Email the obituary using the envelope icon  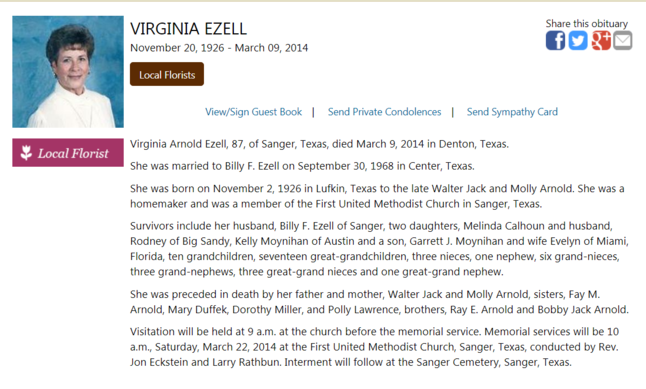click(x=623, y=41)
